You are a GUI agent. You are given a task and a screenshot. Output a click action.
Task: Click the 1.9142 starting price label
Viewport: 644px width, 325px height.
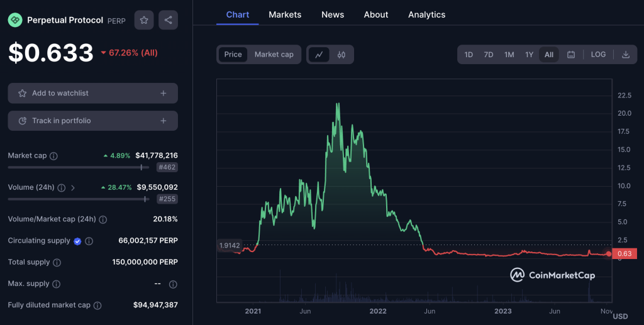tap(230, 245)
